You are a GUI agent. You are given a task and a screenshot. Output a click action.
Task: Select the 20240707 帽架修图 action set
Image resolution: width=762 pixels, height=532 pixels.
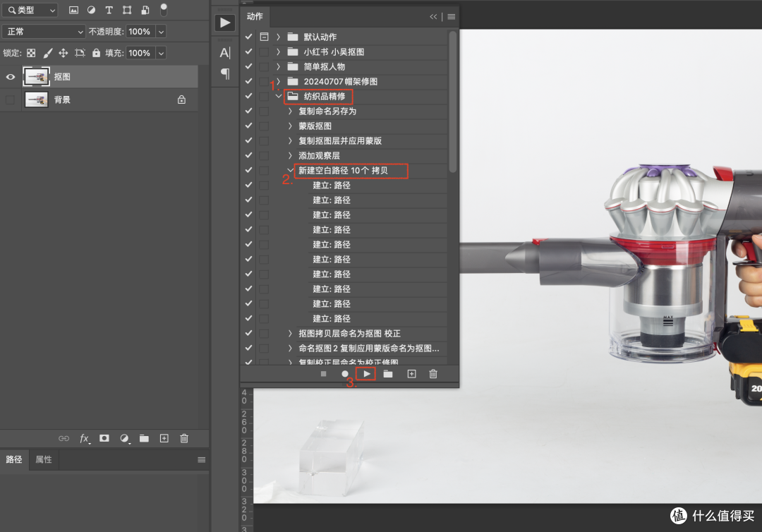click(x=341, y=82)
